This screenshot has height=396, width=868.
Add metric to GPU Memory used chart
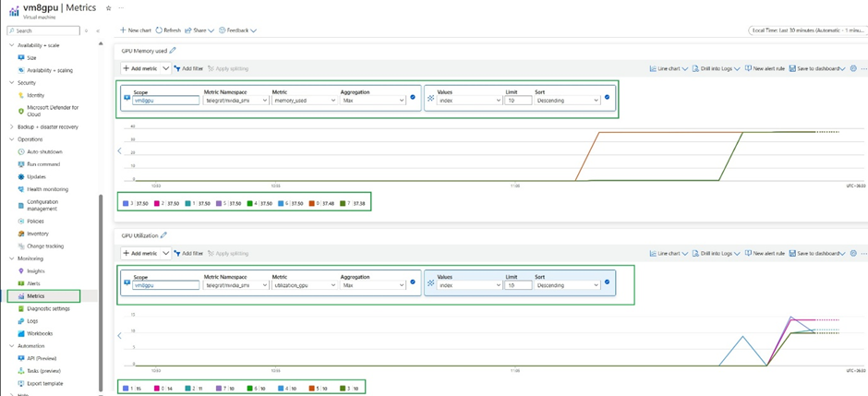click(x=140, y=68)
